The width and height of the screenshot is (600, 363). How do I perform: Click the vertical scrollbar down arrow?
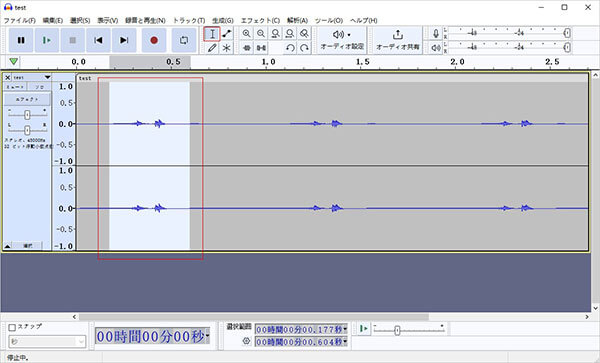coord(595,308)
